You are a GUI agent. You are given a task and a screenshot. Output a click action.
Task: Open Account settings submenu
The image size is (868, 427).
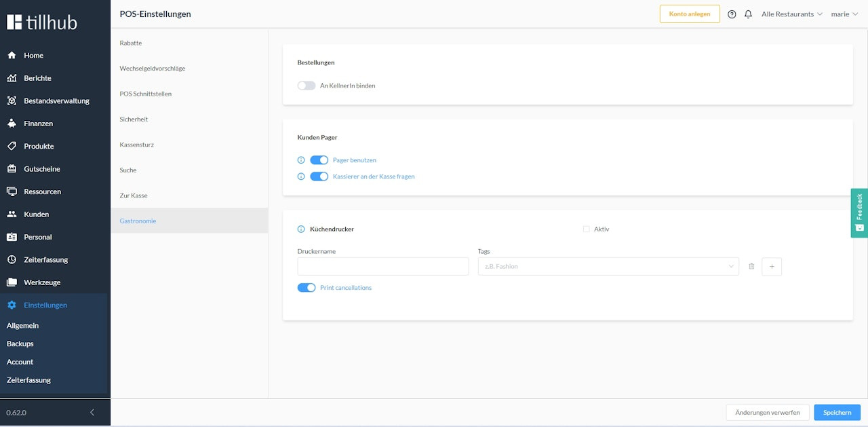20,362
